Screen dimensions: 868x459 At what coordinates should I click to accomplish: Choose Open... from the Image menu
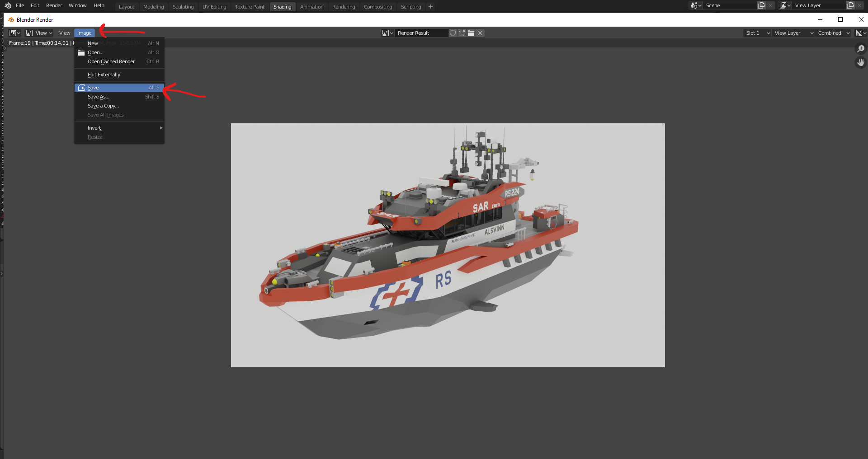pos(119,52)
